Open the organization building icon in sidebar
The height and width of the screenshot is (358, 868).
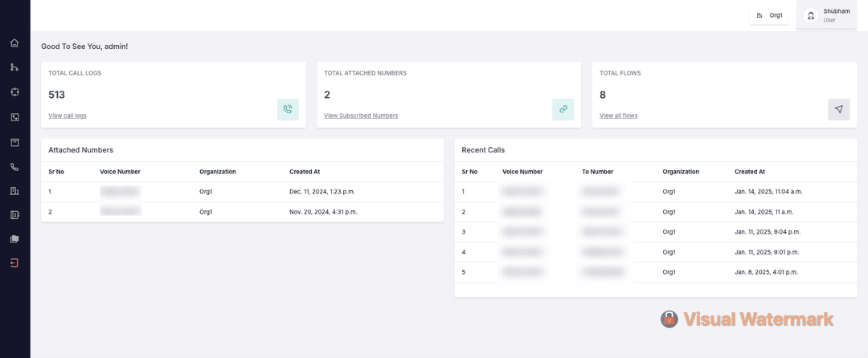pyautogui.click(x=15, y=191)
